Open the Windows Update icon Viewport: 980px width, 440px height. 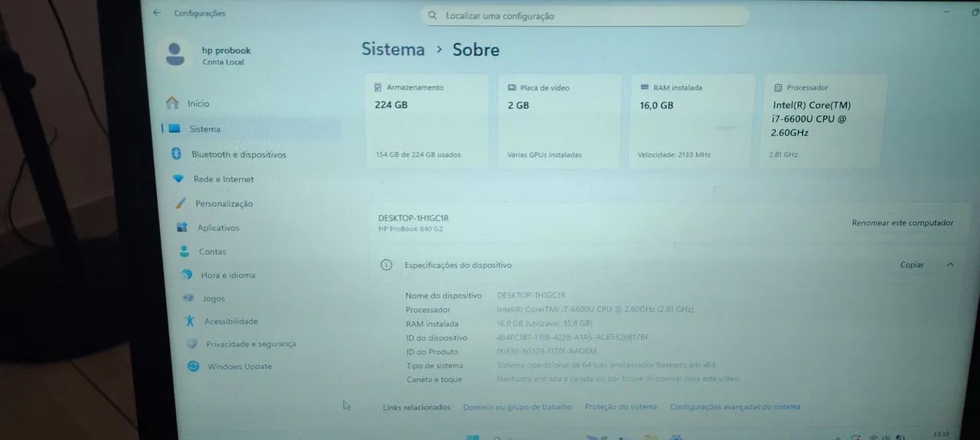point(194,367)
